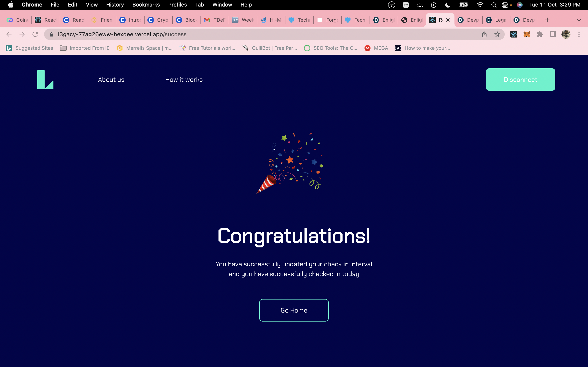Screen dimensions: 588x367
Task: Switch to the TDeF Gmail tab
Action: coord(215,20)
